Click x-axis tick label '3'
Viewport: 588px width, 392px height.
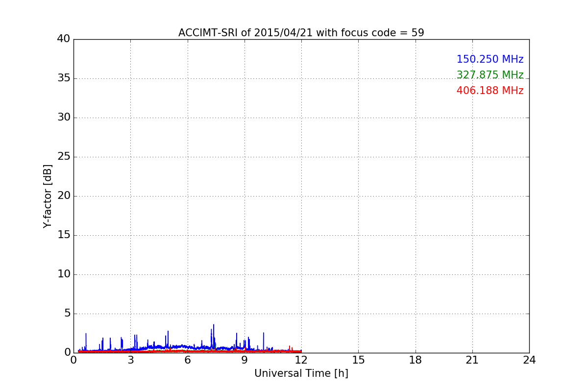tap(130, 360)
